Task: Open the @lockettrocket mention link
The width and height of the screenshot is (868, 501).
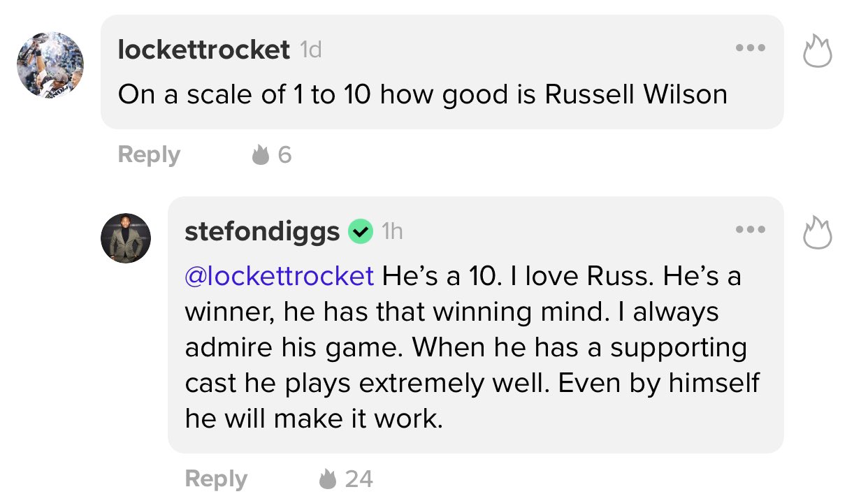Action: [x=280, y=276]
